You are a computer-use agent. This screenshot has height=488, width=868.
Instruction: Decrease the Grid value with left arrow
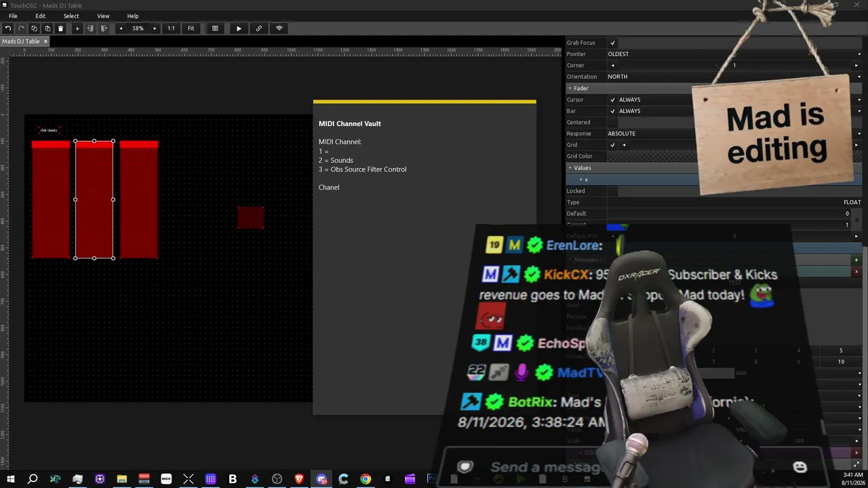[624, 145]
